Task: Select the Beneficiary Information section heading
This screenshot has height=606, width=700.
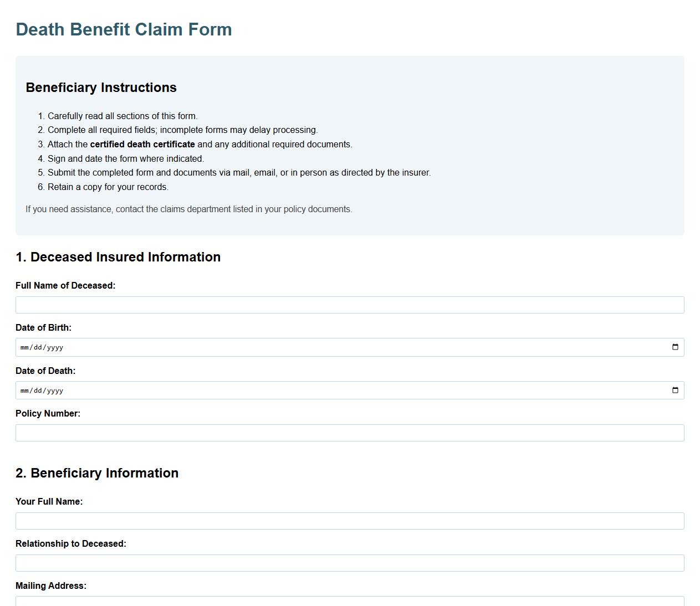Action: click(97, 473)
